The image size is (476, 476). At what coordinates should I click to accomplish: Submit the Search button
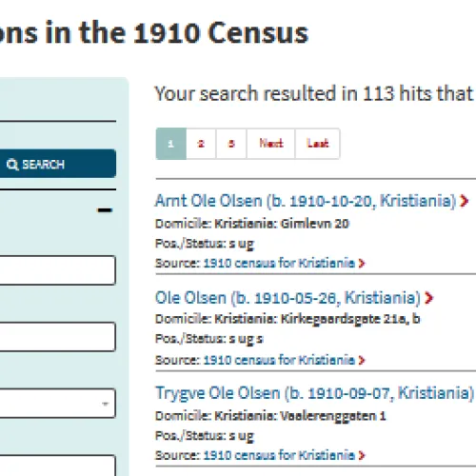point(57,164)
